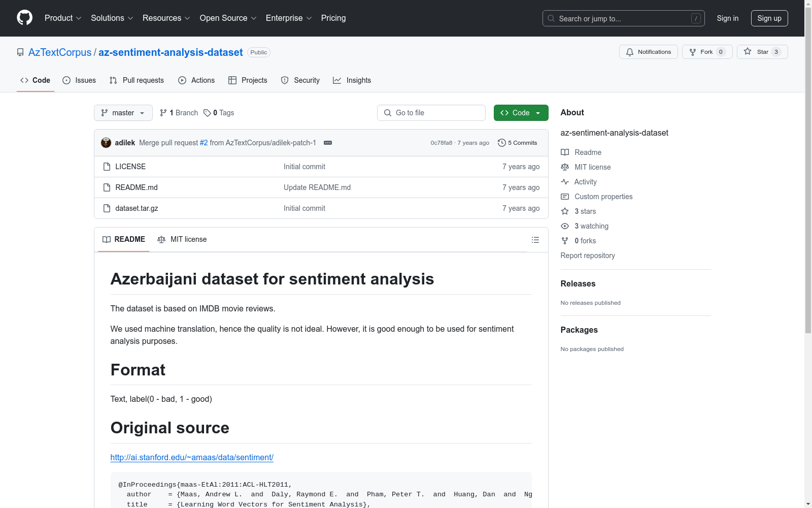Click the Insights graph icon
This screenshot has height=508, width=812.
coord(337,80)
